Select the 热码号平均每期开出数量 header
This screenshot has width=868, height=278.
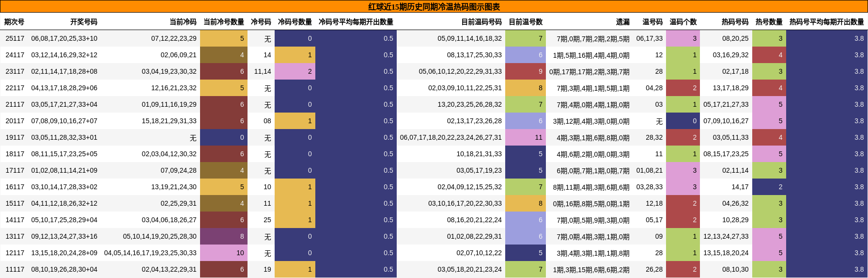[827, 22]
